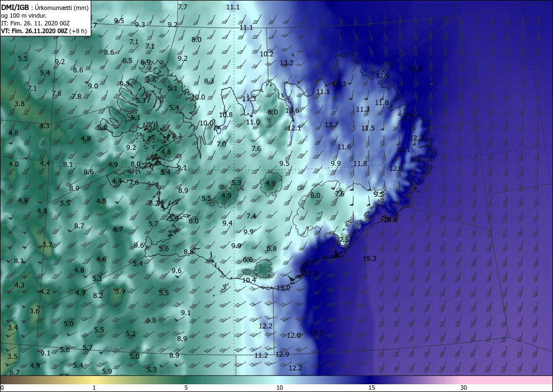Screen dimensions: 553x392
Task: Click the map value '13.7'
Action: click(331, 125)
